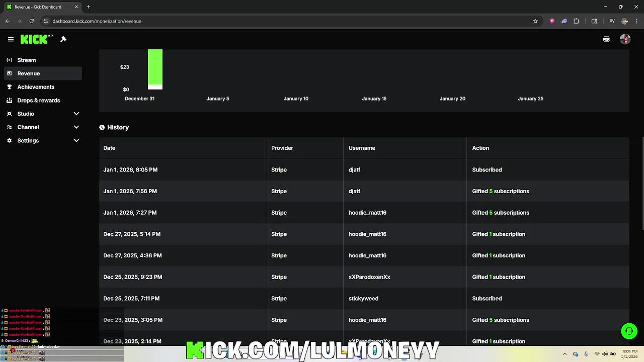Open a new browser tab

[x=89, y=7]
